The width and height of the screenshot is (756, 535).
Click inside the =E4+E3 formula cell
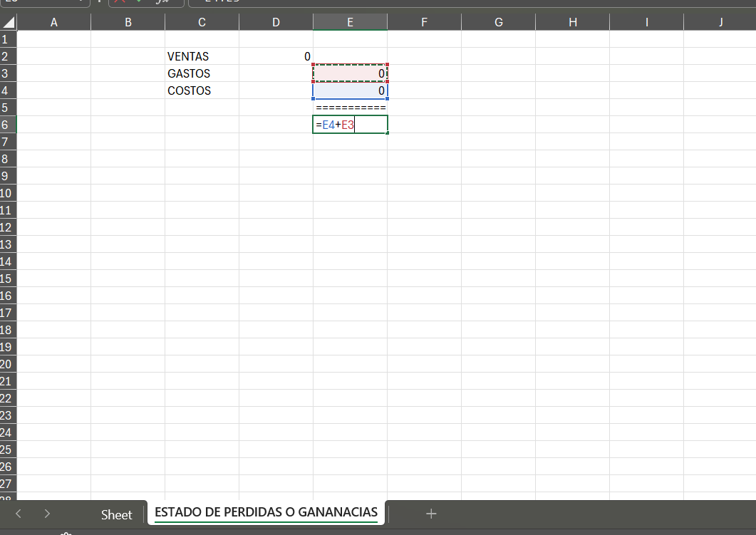pyautogui.click(x=350, y=125)
